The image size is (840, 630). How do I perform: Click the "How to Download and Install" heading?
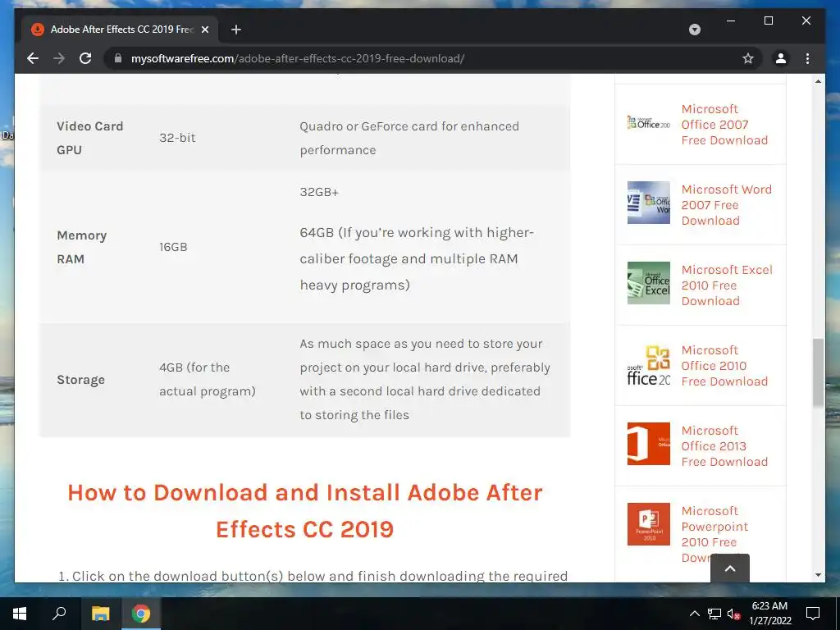(x=305, y=511)
